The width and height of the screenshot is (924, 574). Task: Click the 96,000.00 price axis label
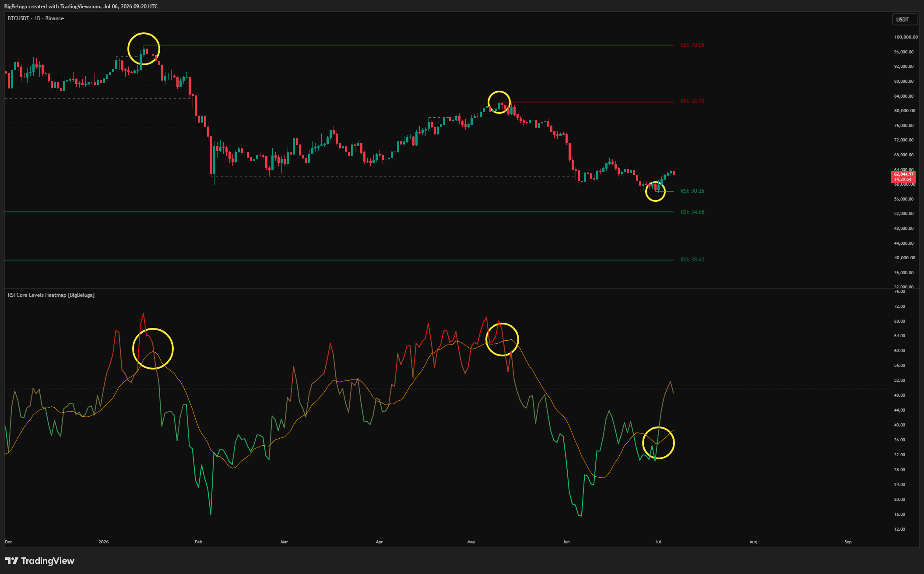click(904, 52)
